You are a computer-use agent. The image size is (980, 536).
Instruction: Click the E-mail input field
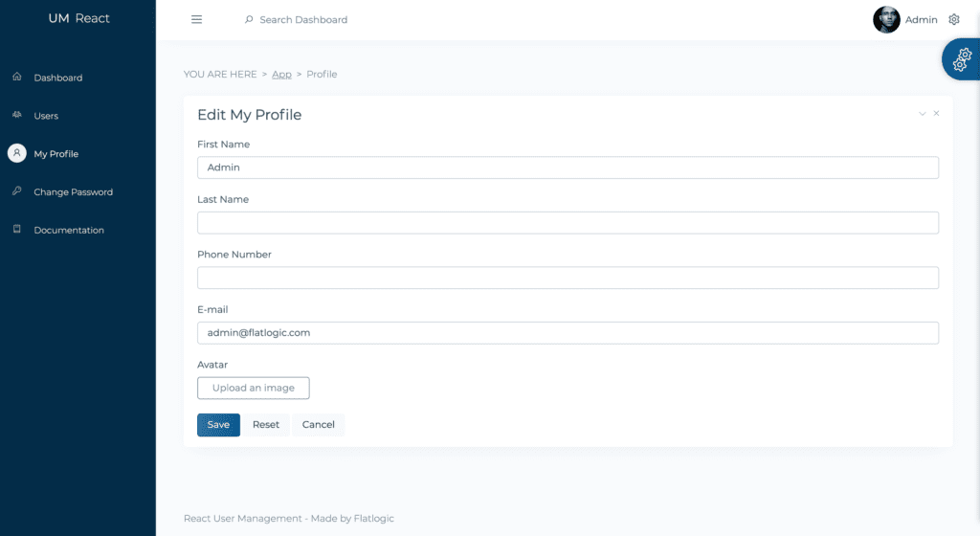[x=568, y=333]
